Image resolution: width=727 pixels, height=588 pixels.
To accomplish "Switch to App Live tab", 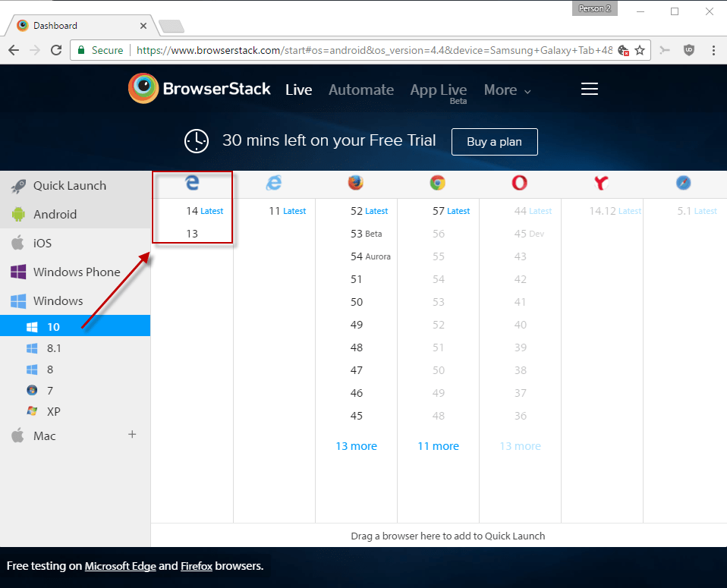I will pyautogui.click(x=438, y=90).
